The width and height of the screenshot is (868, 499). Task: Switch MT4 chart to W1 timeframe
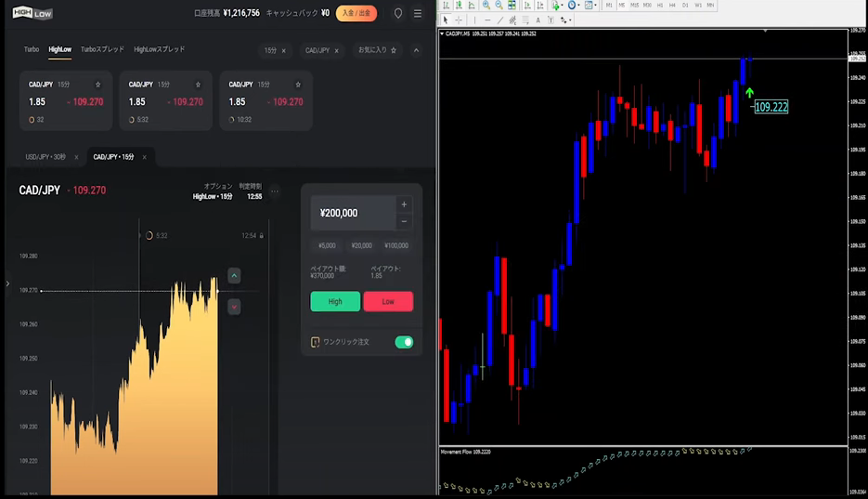click(x=698, y=5)
